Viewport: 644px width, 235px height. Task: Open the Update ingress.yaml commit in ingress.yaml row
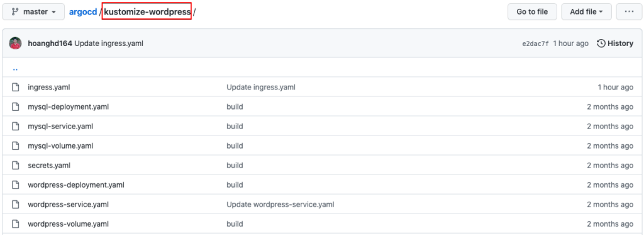tap(261, 87)
